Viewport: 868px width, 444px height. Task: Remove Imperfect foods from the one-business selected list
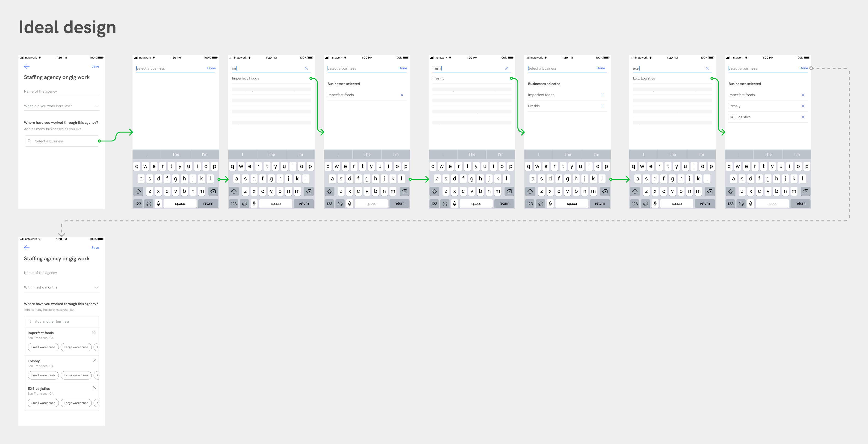pyautogui.click(x=402, y=95)
